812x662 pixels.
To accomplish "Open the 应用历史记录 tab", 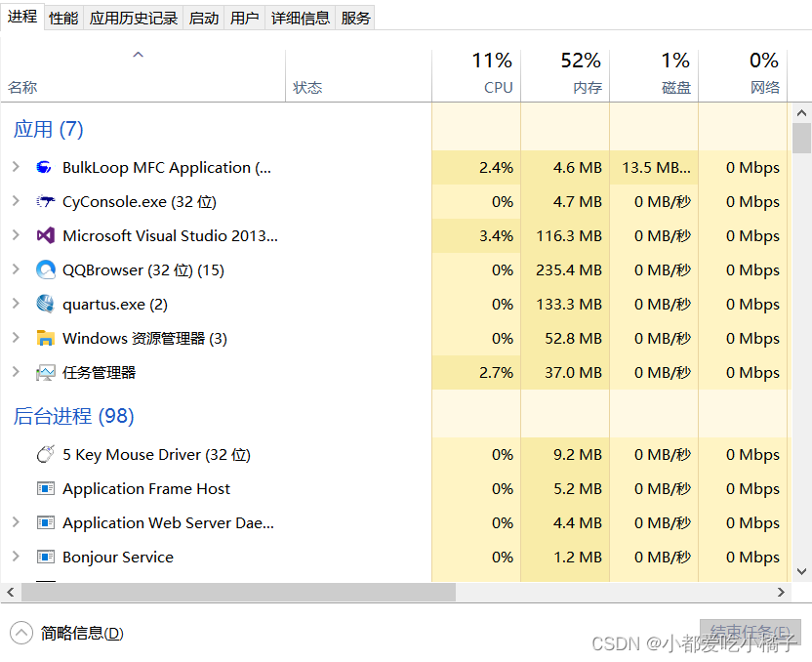I will point(133,19).
